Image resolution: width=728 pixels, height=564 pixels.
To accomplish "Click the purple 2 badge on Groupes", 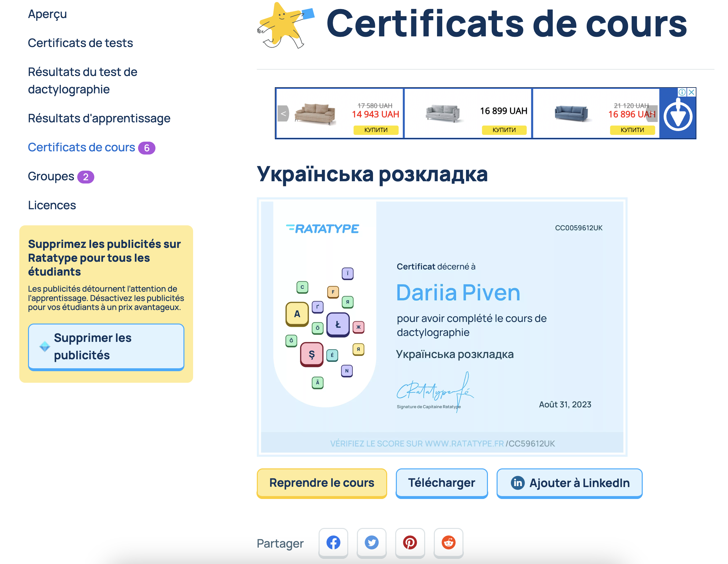I will pyautogui.click(x=86, y=177).
